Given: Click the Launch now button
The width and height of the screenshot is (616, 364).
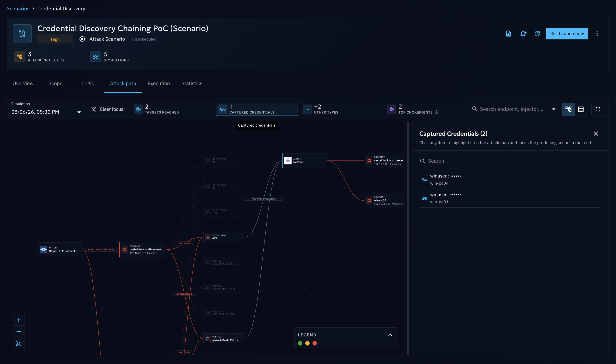Looking at the screenshot, I should pyautogui.click(x=567, y=34).
